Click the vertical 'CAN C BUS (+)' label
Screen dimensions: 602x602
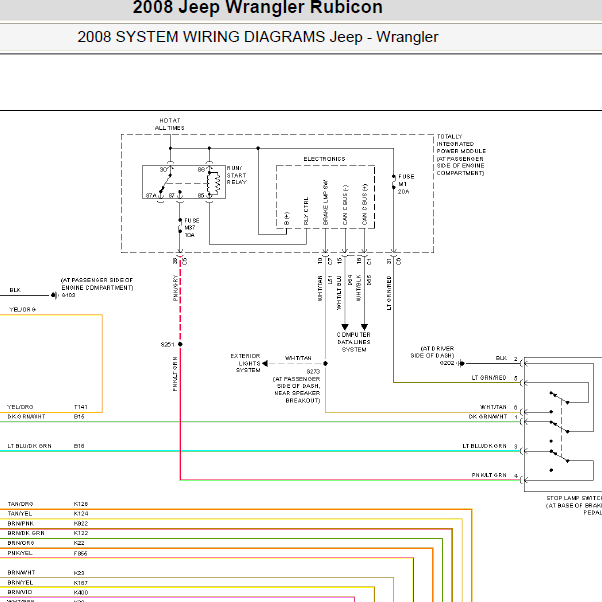coord(365,204)
